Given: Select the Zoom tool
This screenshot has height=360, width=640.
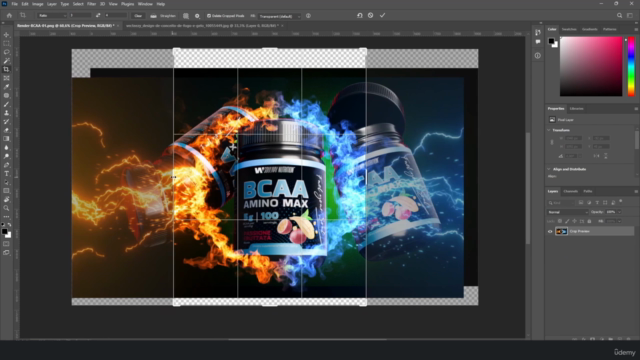Looking at the screenshot, I should click(6, 208).
